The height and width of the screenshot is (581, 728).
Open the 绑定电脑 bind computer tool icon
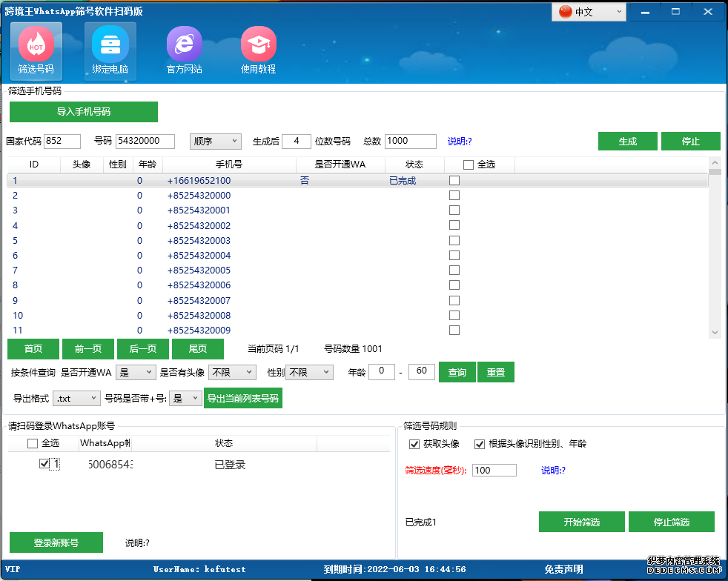point(110,50)
